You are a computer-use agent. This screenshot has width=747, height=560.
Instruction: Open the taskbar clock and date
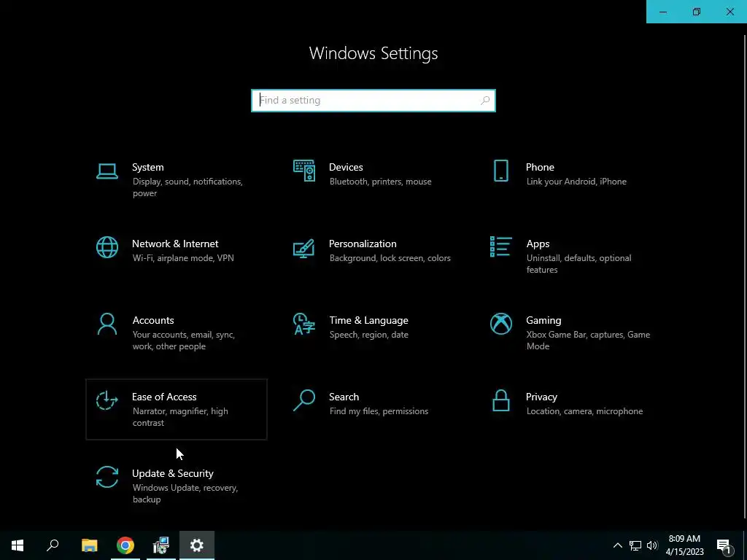tap(684, 545)
